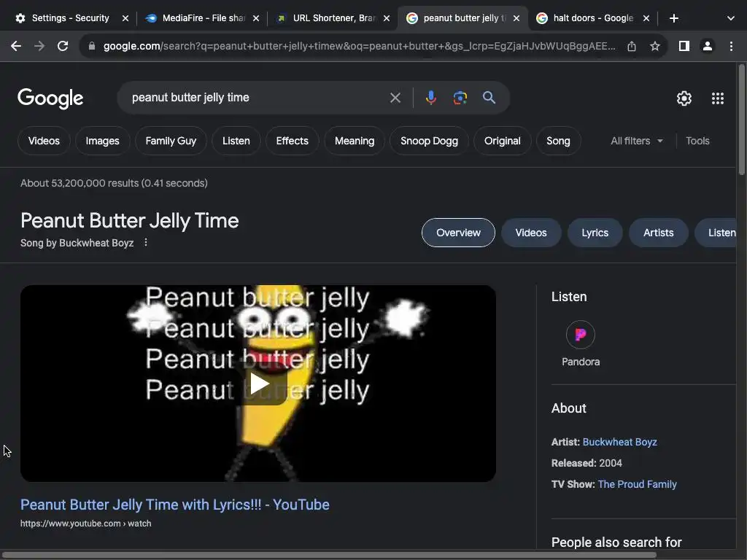Select the Effects chip
The width and height of the screenshot is (747, 560).
tap(292, 141)
